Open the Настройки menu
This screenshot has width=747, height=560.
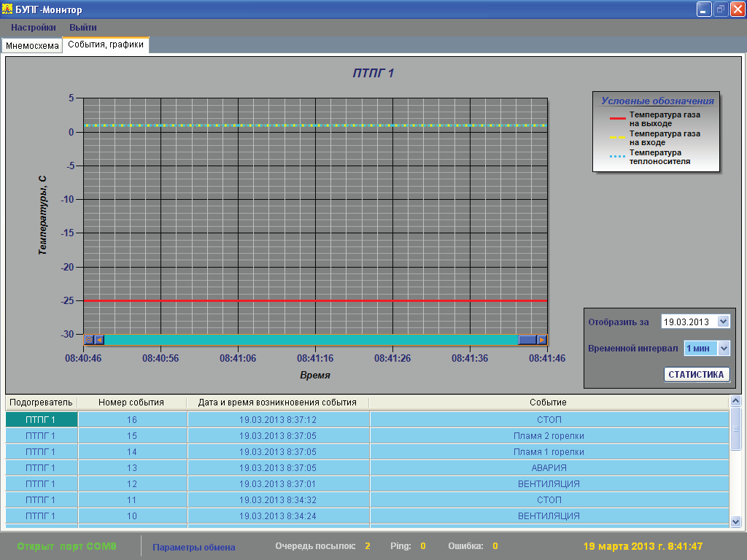tap(34, 28)
